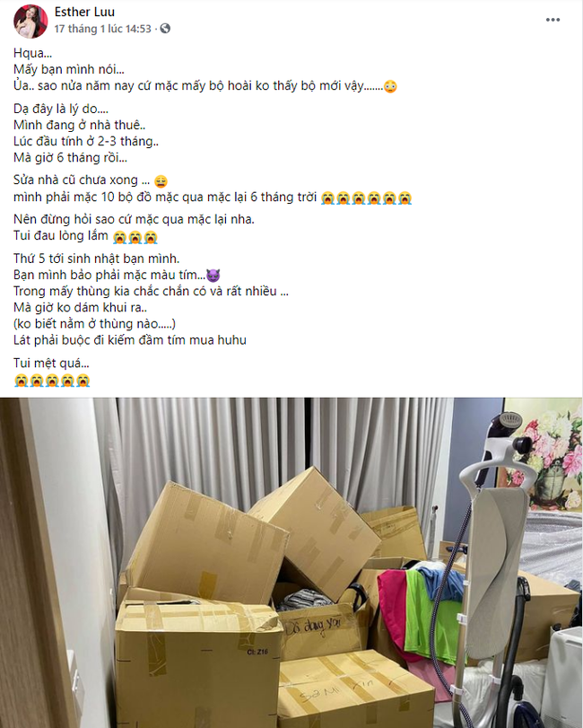Click the globe public audience icon

165,29
